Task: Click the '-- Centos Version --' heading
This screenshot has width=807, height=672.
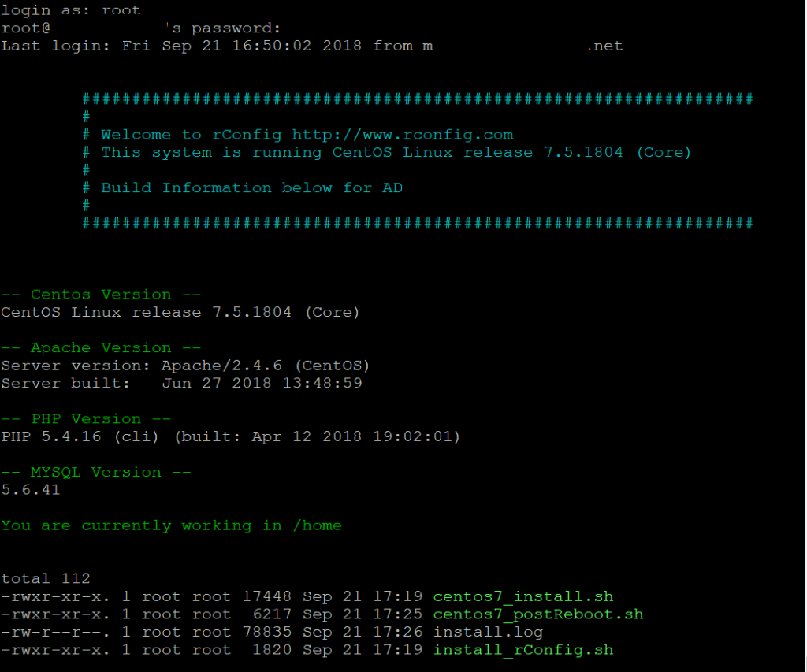Action: 101,295
